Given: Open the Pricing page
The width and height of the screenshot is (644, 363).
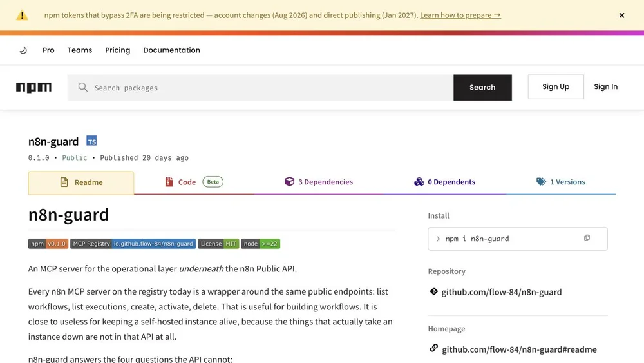Looking at the screenshot, I should tap(117, 50).
